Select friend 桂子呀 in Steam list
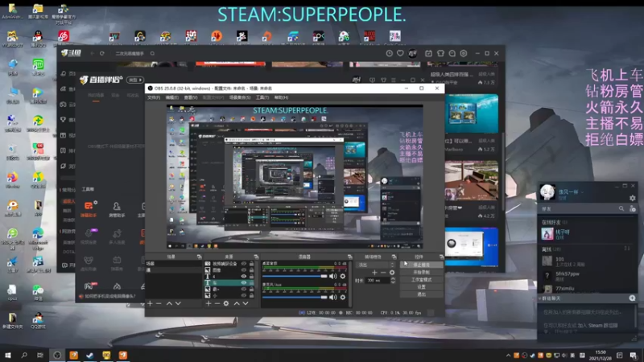The height and width of the screenshot is (362, 644). (x=588, y=234)
